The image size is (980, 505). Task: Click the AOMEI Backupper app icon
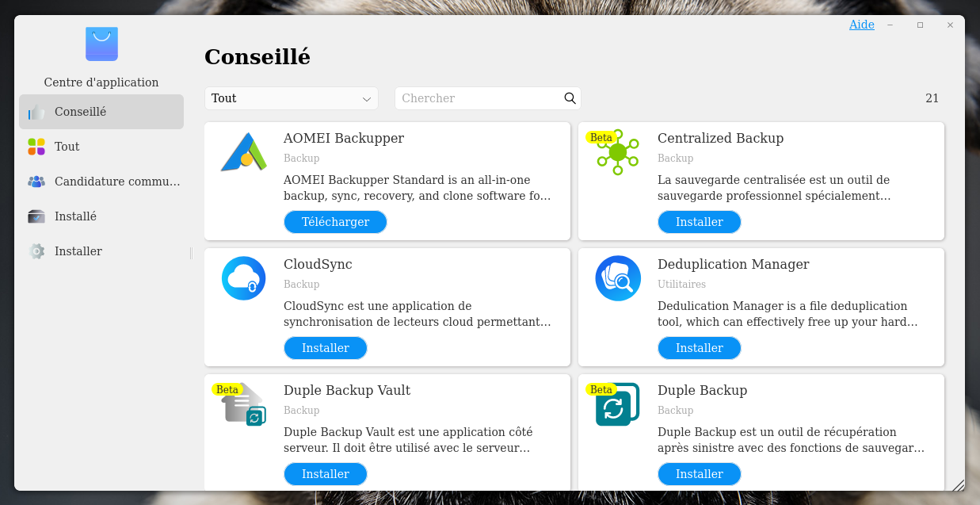tap(243, 152)
